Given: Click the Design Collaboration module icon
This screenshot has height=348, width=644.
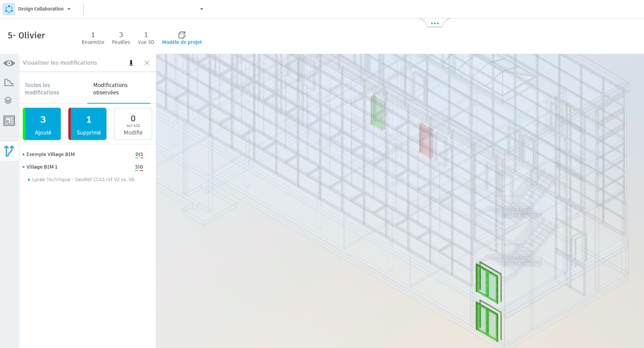Looking at the screenshot, I should click(8, 8).
